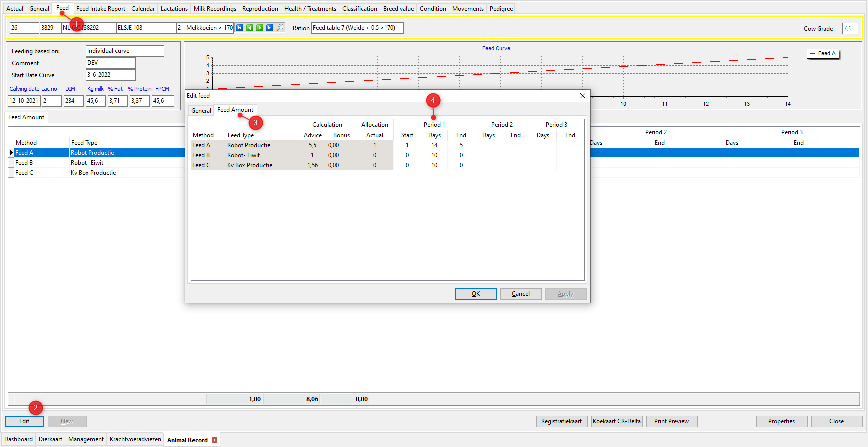The image size is (868, 447).
Task: Open the Registratiekaart
Action: [x=561, y=421]
